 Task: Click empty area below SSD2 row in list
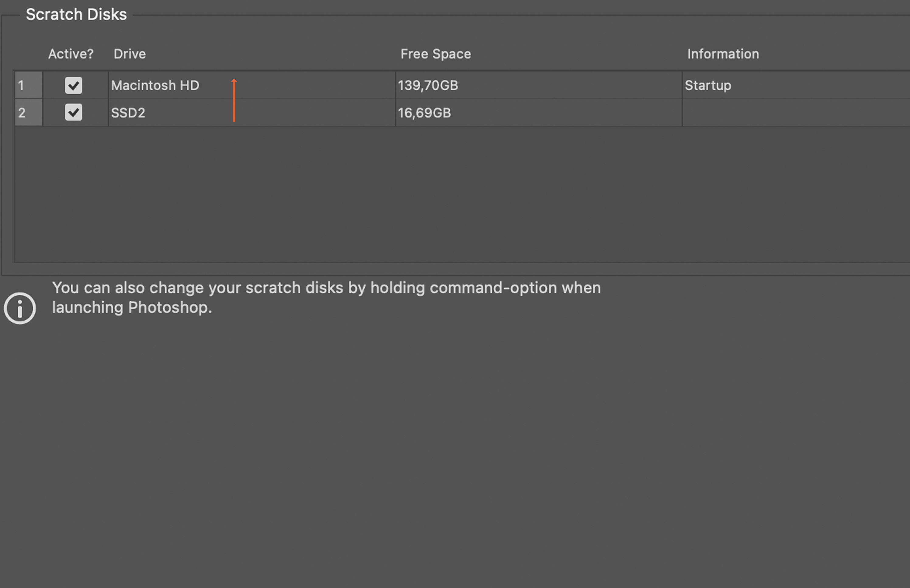[x=458, y=195]
